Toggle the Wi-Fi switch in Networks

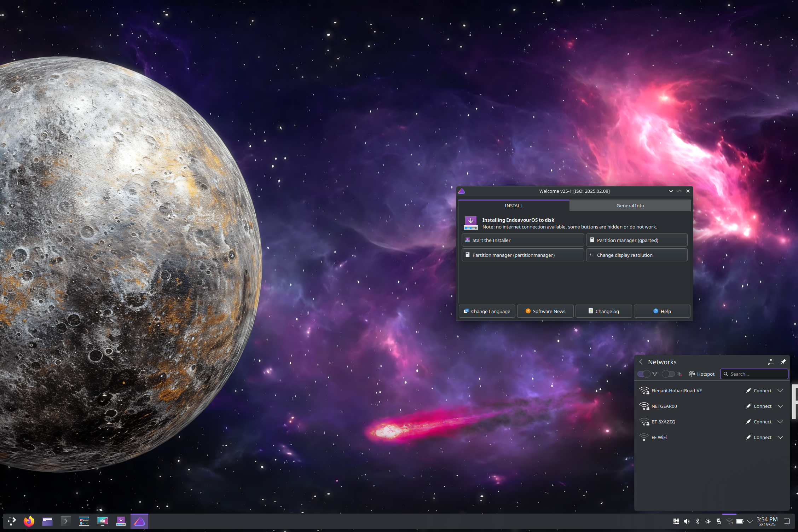(643, 374)
